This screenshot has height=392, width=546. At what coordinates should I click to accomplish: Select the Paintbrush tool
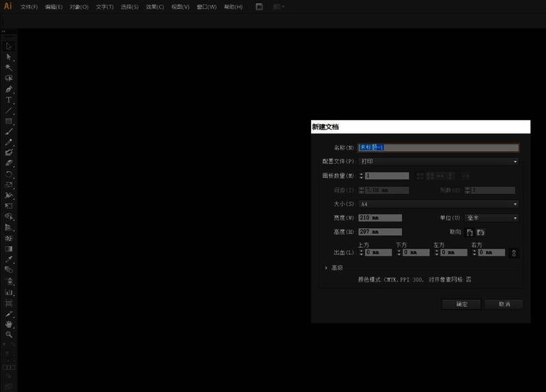click(x=9, y=132)
